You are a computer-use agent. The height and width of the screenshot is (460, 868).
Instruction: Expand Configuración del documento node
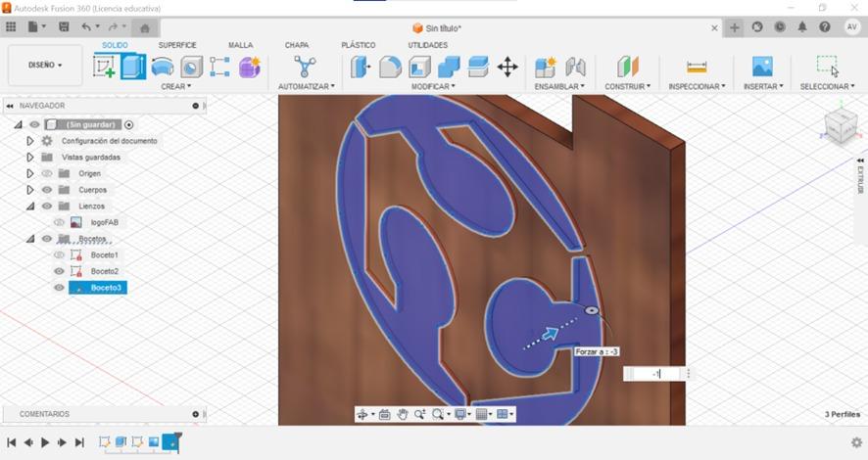(30, 141)
